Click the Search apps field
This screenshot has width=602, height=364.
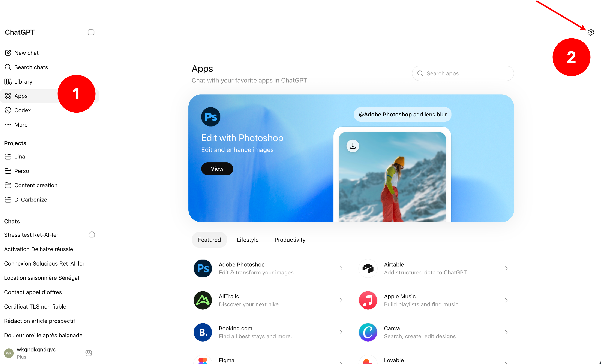point(463,73)
